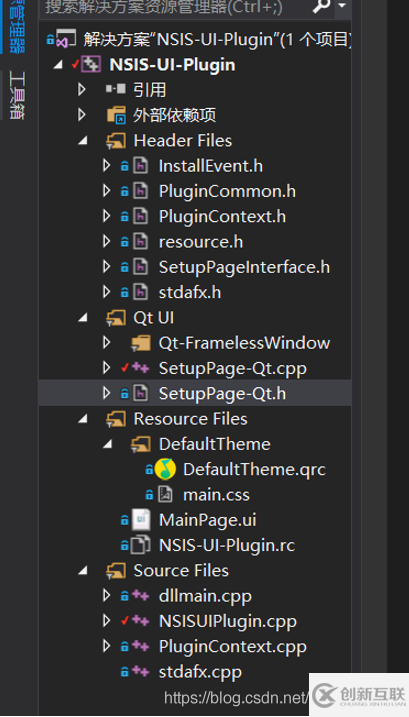Expand the 引用 references node
Screen dimensions: 409x717
click(82, 90)
